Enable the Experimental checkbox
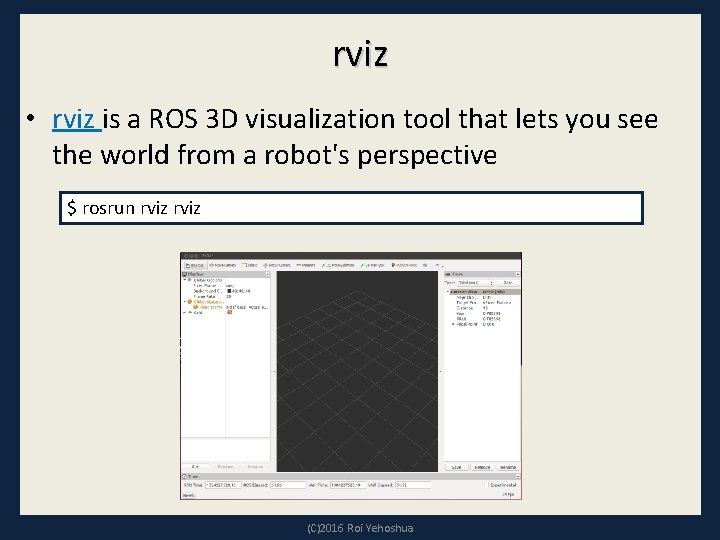Screen dimensions: 720x540 click(488, 485)
